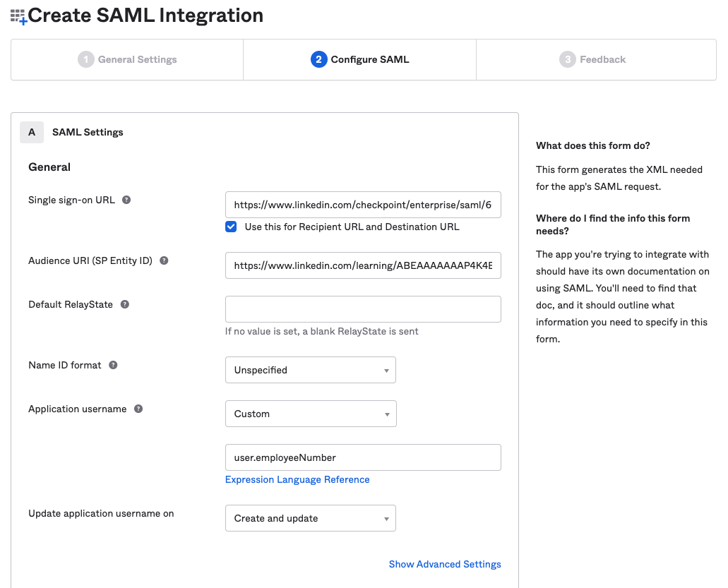Click the A badge on SAML Settings section
The height and width of the screenshot is (588, 728).
(32, 132)
